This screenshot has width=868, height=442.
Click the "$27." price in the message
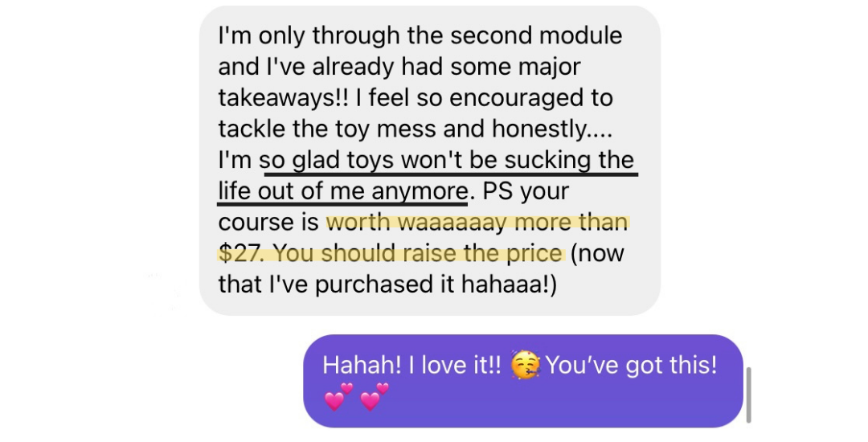(242, 253)
